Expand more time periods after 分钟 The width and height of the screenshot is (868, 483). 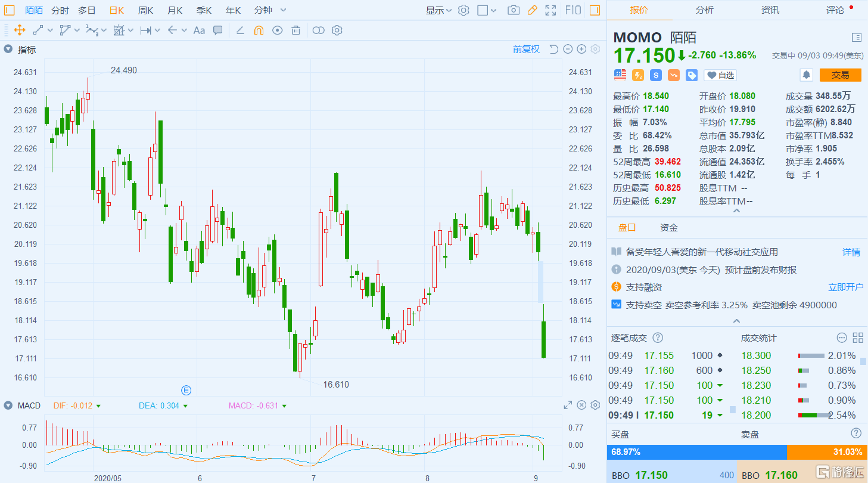pyautogui.click(x=283, y=10)
